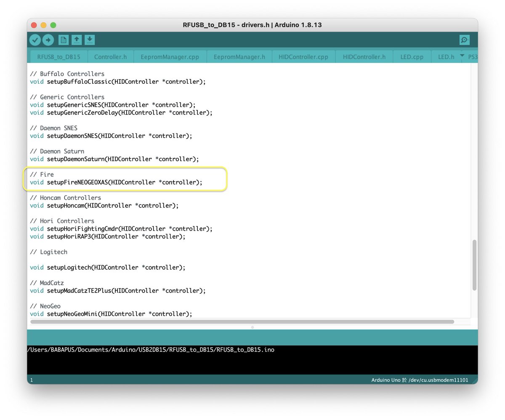Click the '// NeoGeo' comment

click(45, 306)
